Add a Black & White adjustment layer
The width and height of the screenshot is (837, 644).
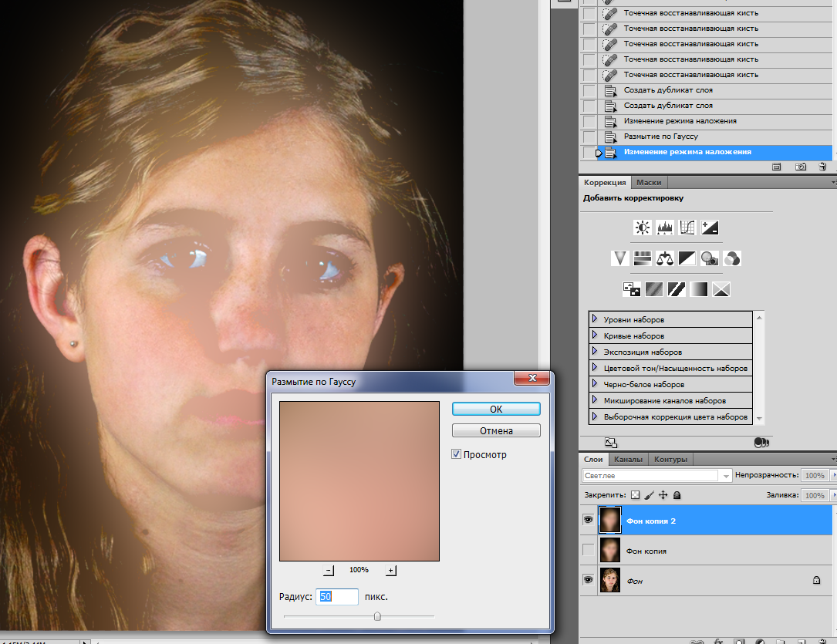click(687, 259)
